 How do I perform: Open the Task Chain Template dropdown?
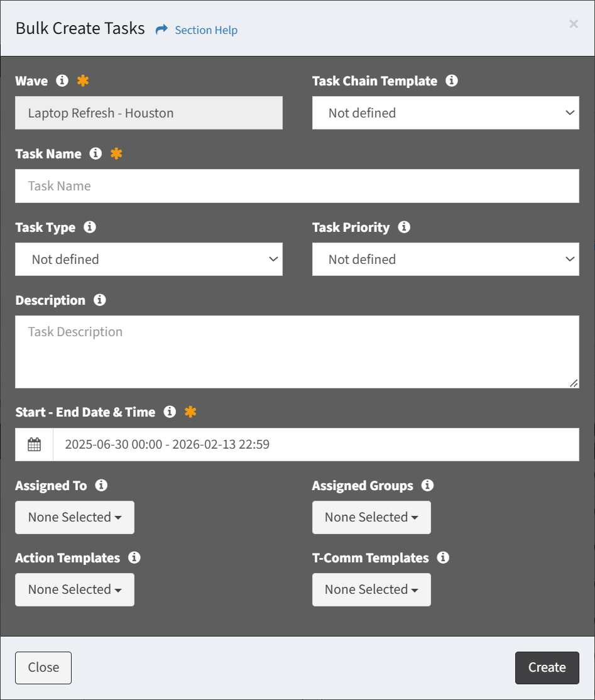pos(445,113)
